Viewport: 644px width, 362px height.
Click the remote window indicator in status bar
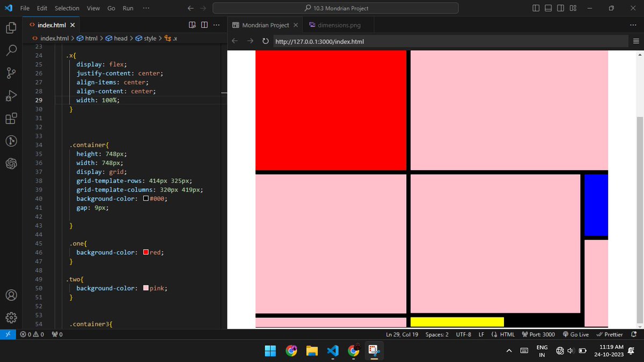[x=8, y=334]
